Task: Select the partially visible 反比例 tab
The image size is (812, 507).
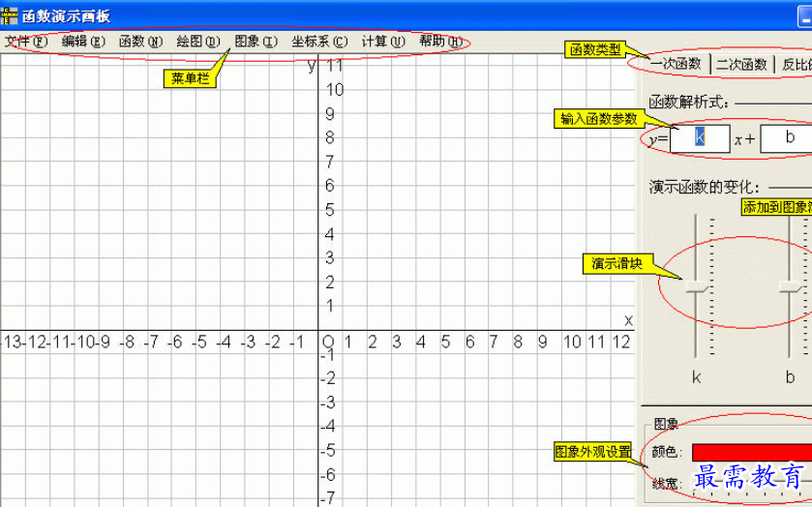Action: coord(796,65)
